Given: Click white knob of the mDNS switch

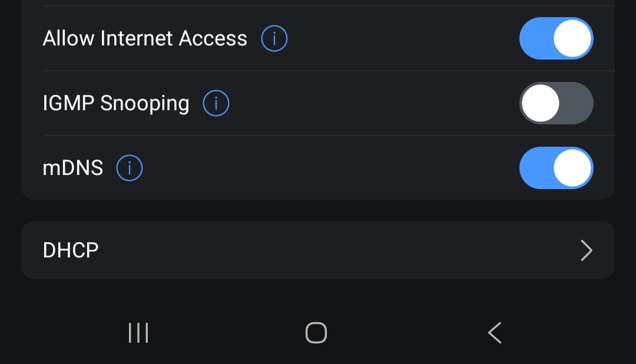Looking at the screenshot, I should click(572, 168).
